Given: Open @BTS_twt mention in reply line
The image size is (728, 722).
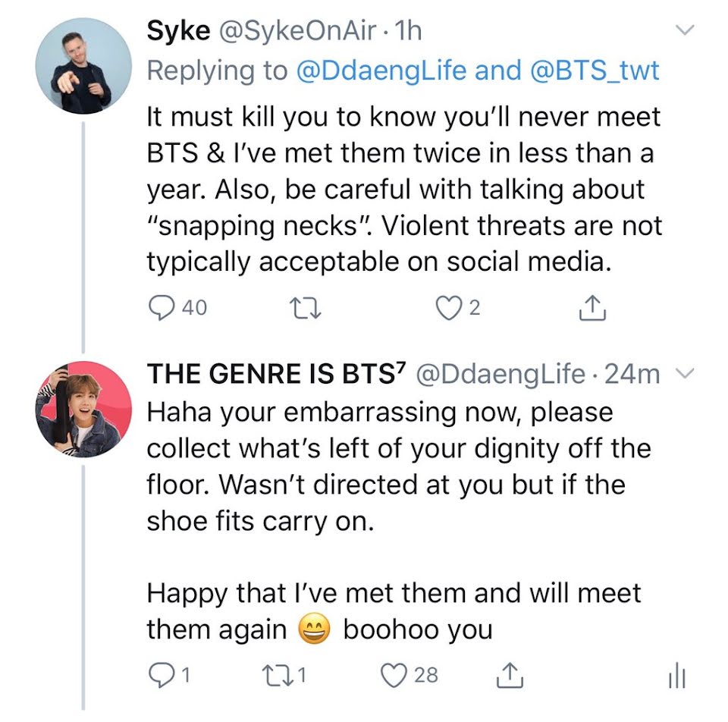Looking at the screenshot, I should tap(595, 71).
